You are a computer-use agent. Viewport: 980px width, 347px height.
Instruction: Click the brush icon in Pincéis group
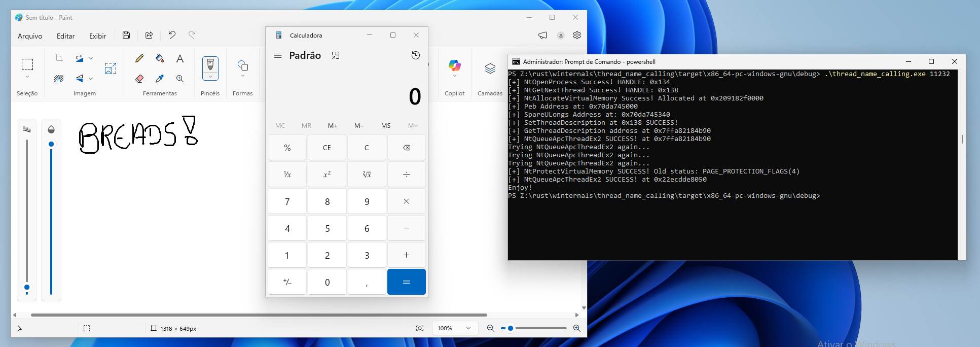tap(210, 64)
